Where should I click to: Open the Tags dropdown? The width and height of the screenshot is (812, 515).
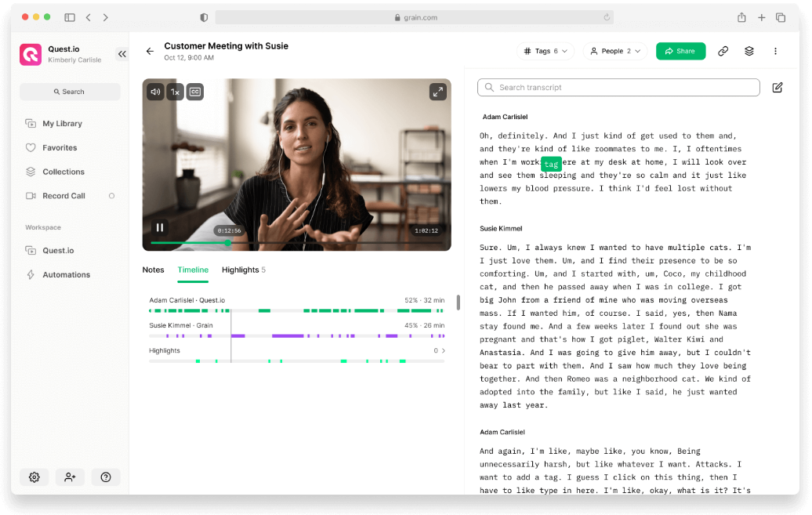546,51
